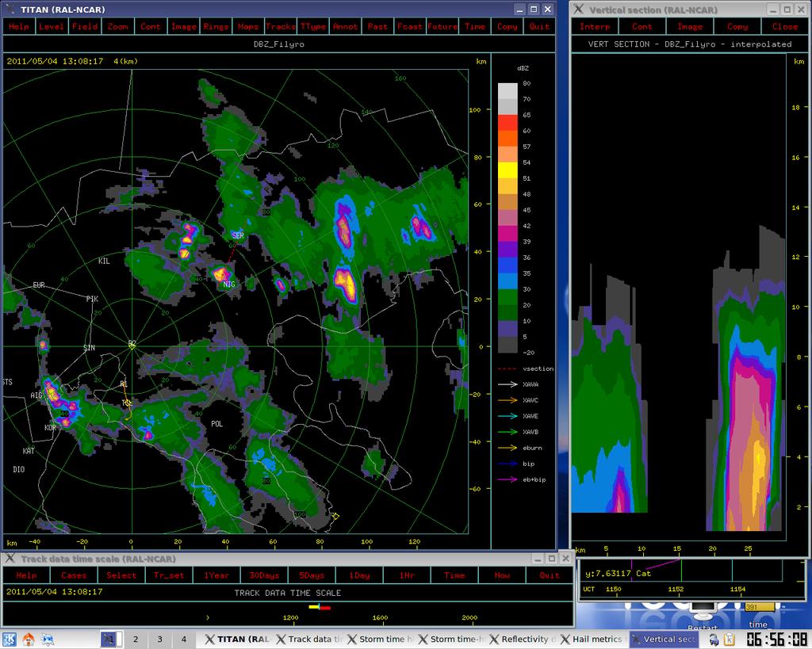Click Time in TITAN toolbar
The image size is (812, 649).
[x=475, y=26]
